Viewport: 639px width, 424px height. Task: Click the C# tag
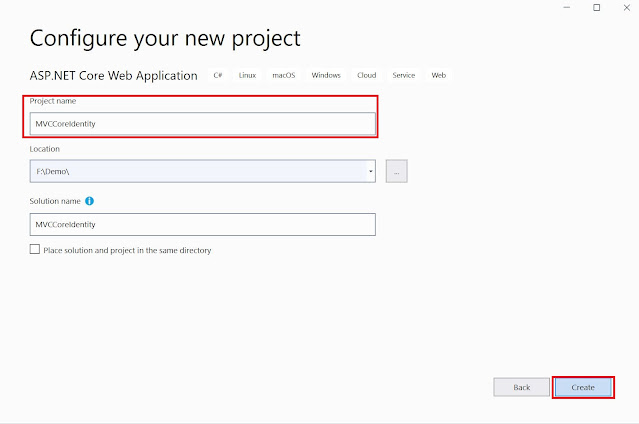click(218, 75)
